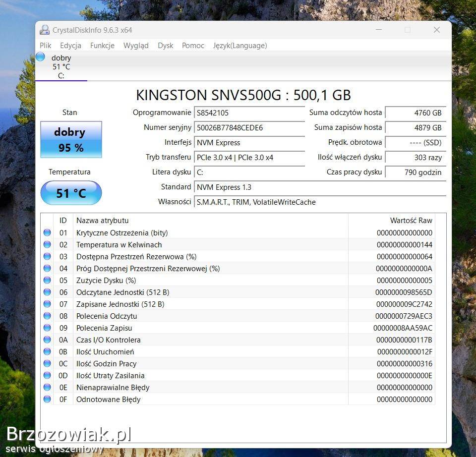Select attribute Zużycie Dysku (%)
476x457 pixels.
106,281
